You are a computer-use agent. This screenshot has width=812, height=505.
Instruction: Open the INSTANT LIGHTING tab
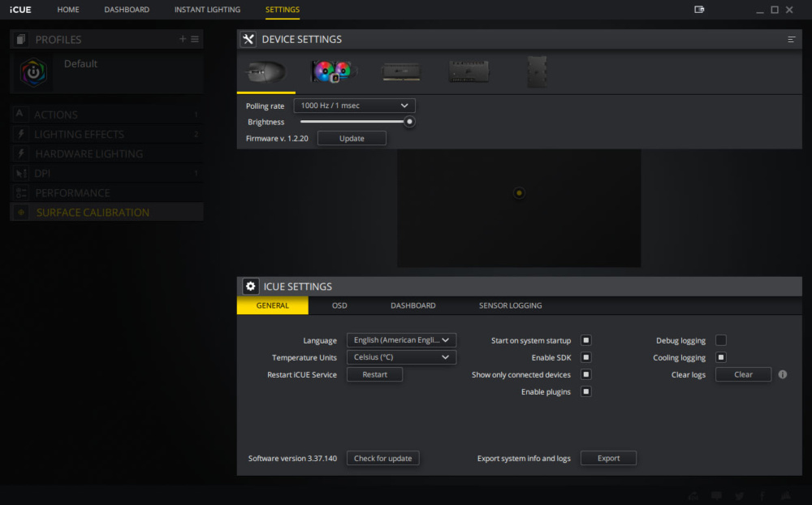pos(207,9)
